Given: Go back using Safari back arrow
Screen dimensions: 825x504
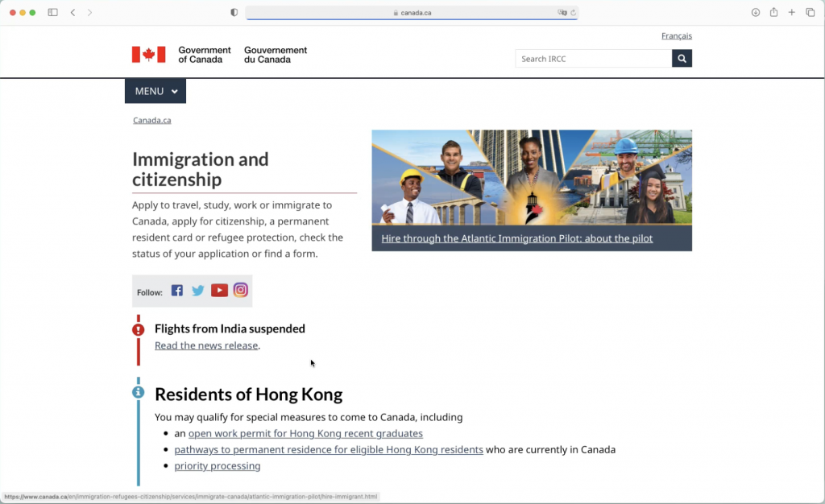Looking at the screenshot, I should tap(73, 13).
